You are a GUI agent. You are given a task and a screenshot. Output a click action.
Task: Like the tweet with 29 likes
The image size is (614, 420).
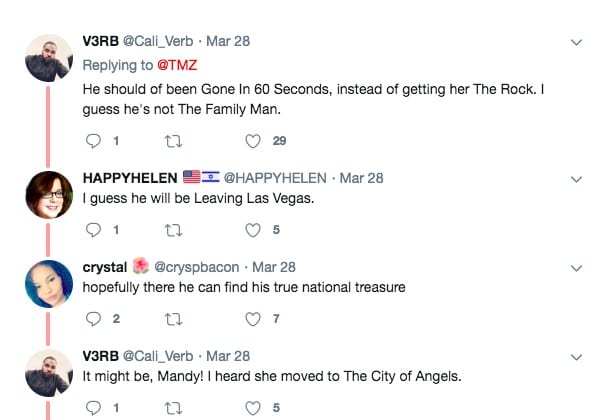(254, 141)
